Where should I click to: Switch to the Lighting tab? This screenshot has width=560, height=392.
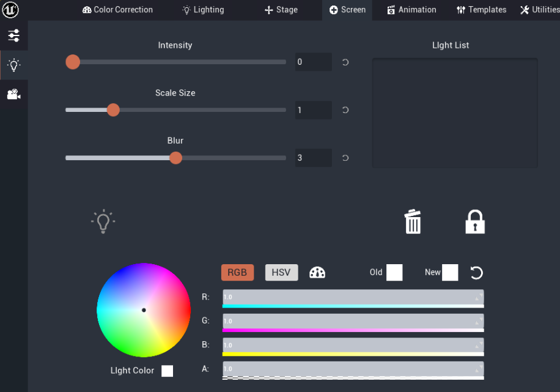pos(203,10)
